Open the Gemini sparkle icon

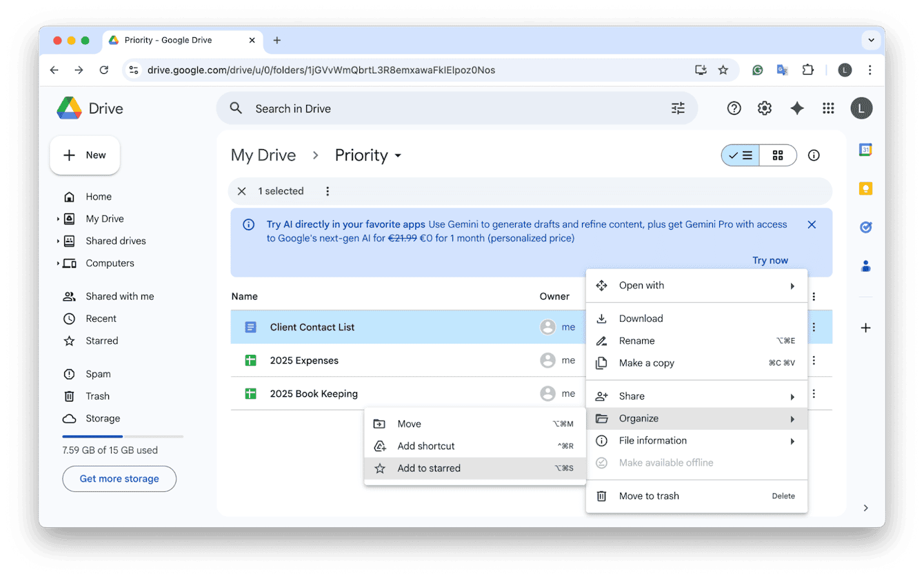(796, 108)
